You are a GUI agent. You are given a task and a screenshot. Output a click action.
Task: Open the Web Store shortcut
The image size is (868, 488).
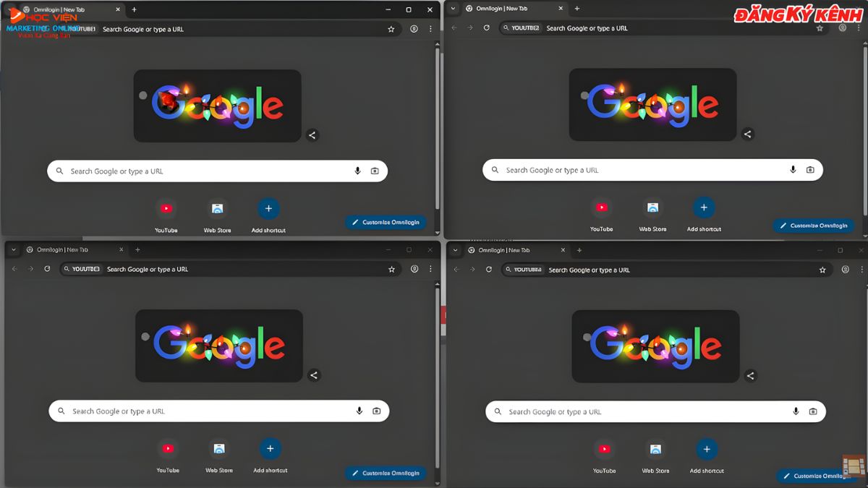(218, 207)
